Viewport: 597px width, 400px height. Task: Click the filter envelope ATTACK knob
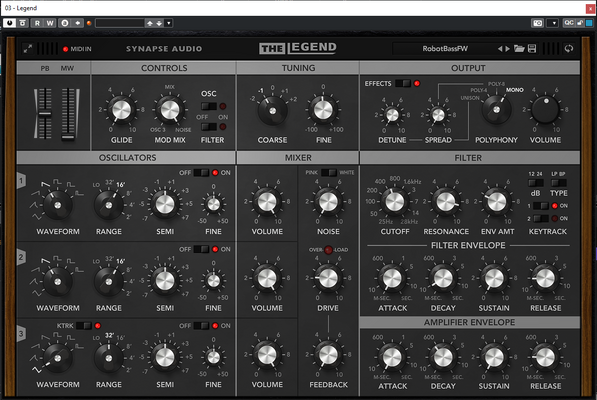(x=392, y=278)
